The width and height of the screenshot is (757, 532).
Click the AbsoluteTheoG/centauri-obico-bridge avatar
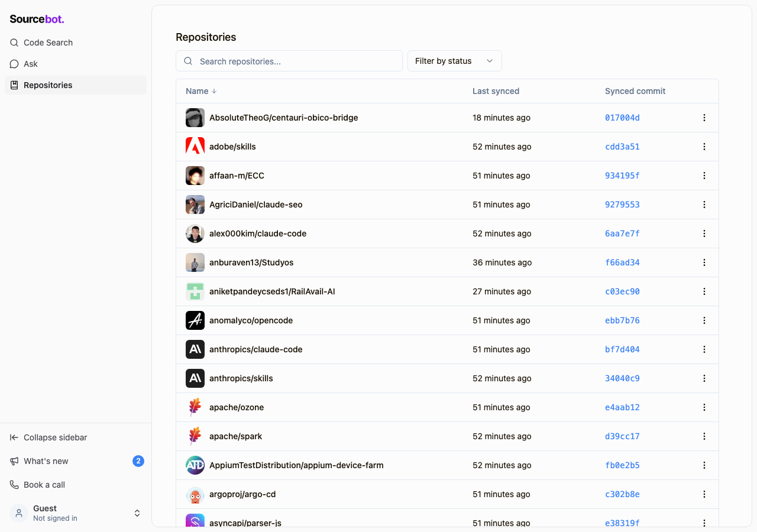tap(195, 118)
